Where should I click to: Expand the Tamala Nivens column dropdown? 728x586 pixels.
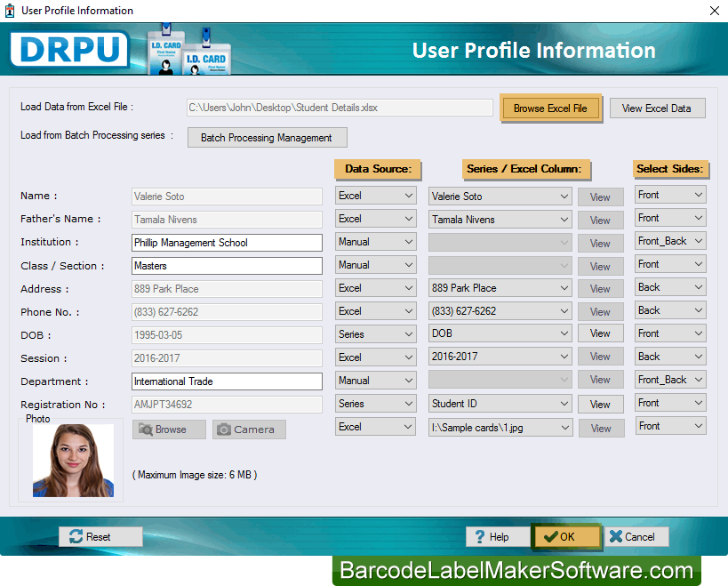(x=500, y=220)
